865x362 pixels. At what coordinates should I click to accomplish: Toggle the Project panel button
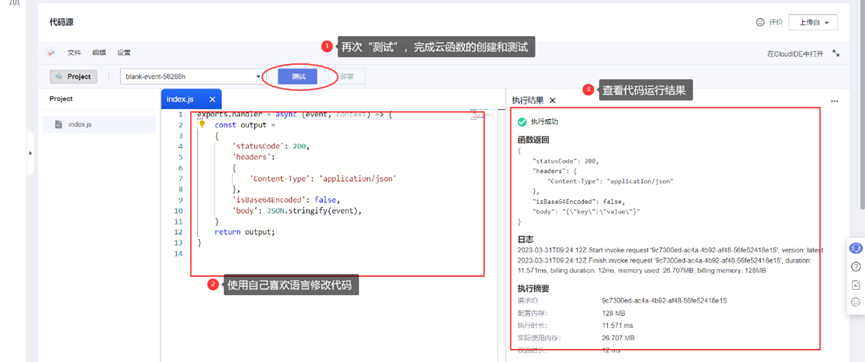pos(73,77)
